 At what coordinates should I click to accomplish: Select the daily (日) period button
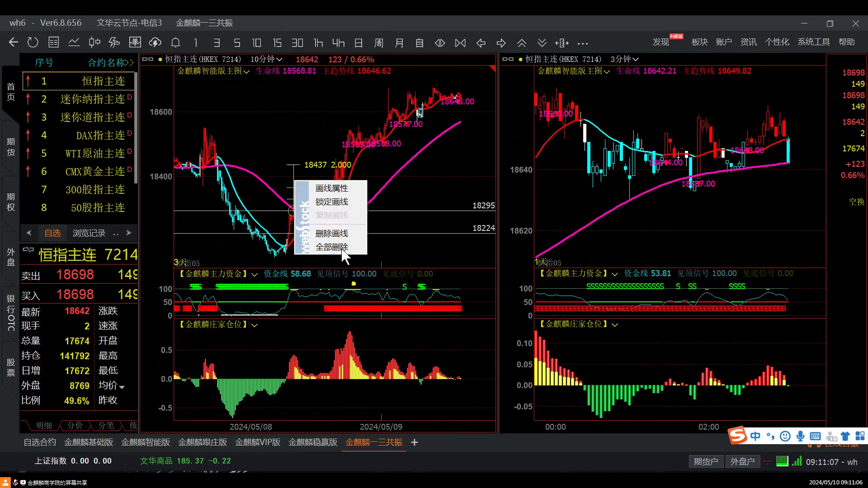[x=359, y=42]
